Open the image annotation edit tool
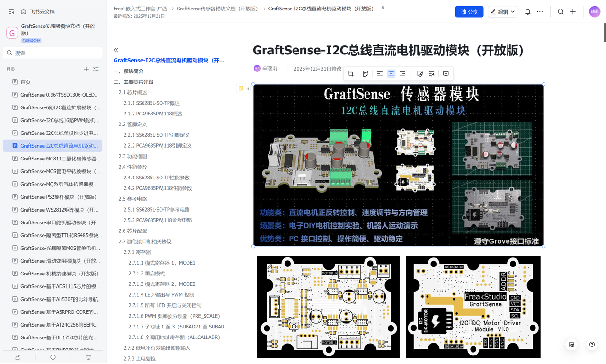This screenshot has width=606, height=364. pos(365,74)
